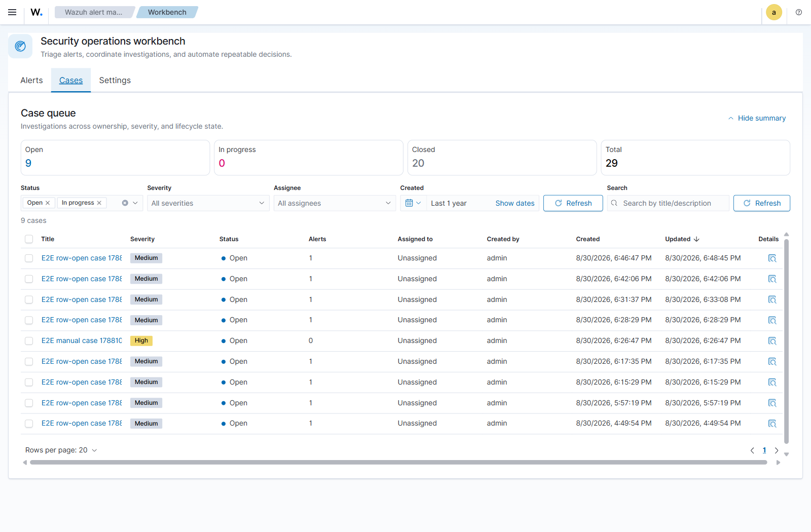
Task: Click the vertical table scrollbar
Action: point(786,341)
